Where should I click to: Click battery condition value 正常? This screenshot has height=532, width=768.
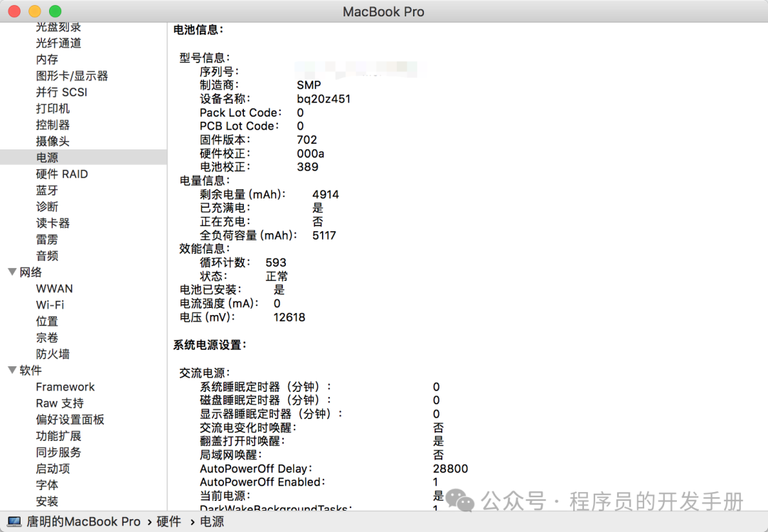(x=277, y=276)
